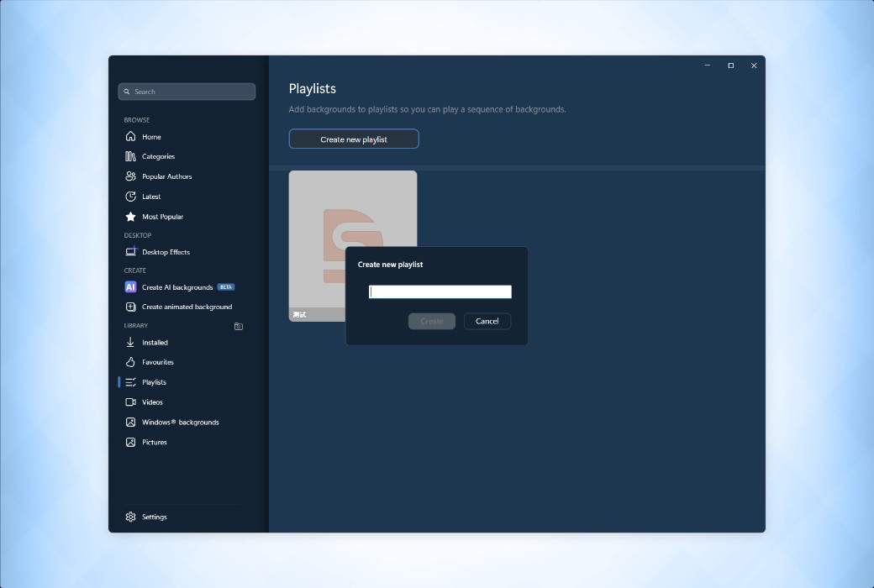Viewport: 874px width, 588px height.
Task: Minimize the application window
Action: tap(708, 66)
